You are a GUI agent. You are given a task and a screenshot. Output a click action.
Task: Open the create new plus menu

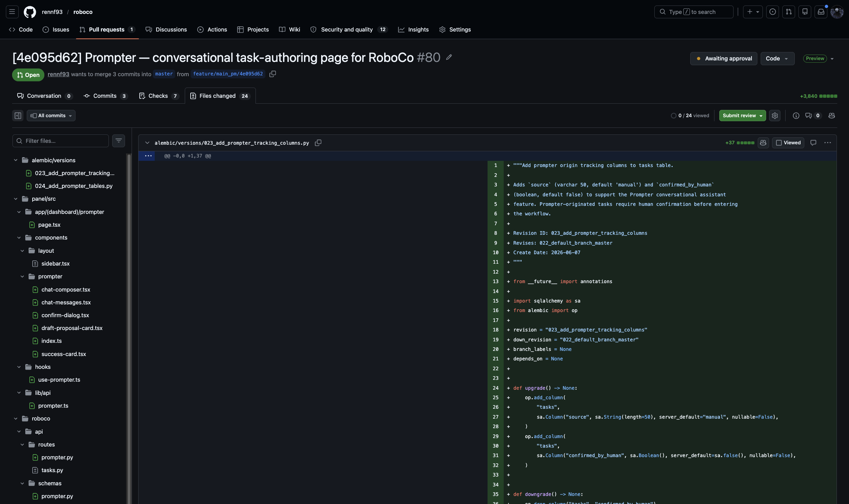pyautogui.click(x=753, y=12)
